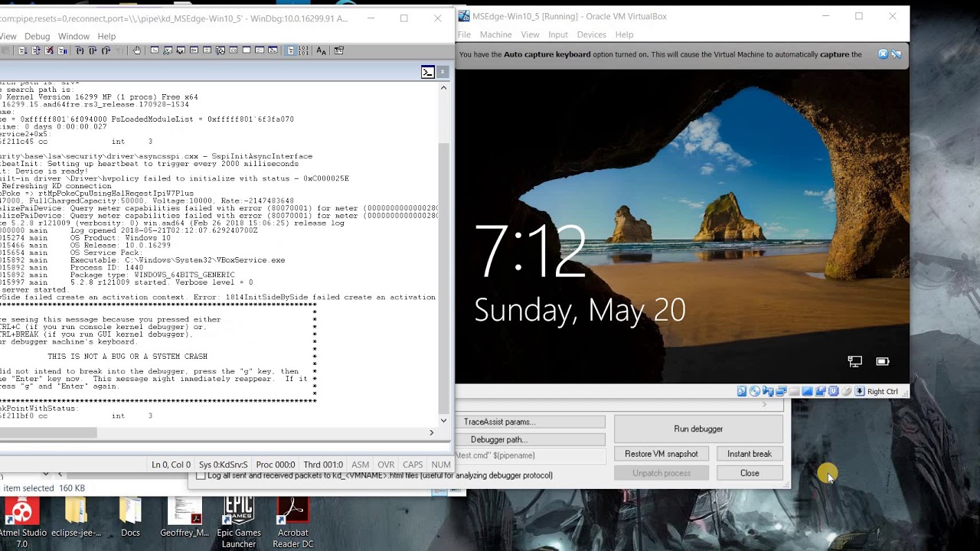
Task: Click the lock screen network icon in the VM
Action: tap(854, 361)
